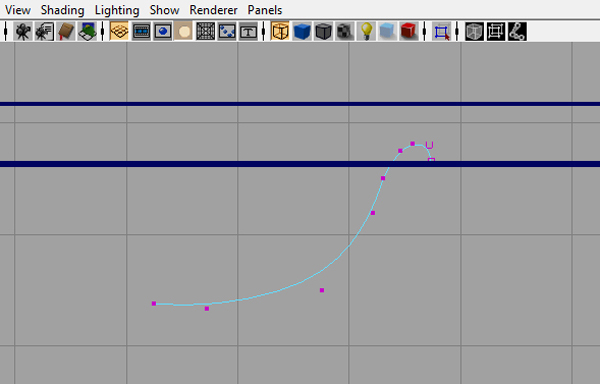Image resolution: width=600 pixels, height=384 pixels.
Task: Open the Renderer menu
Action: 214,10
